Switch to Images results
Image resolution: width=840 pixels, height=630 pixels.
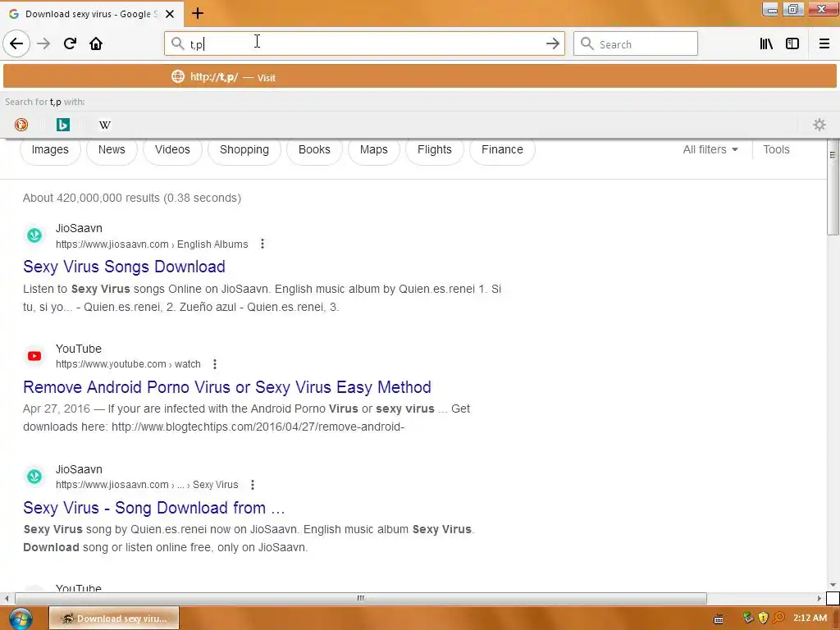tap(50, 149)
